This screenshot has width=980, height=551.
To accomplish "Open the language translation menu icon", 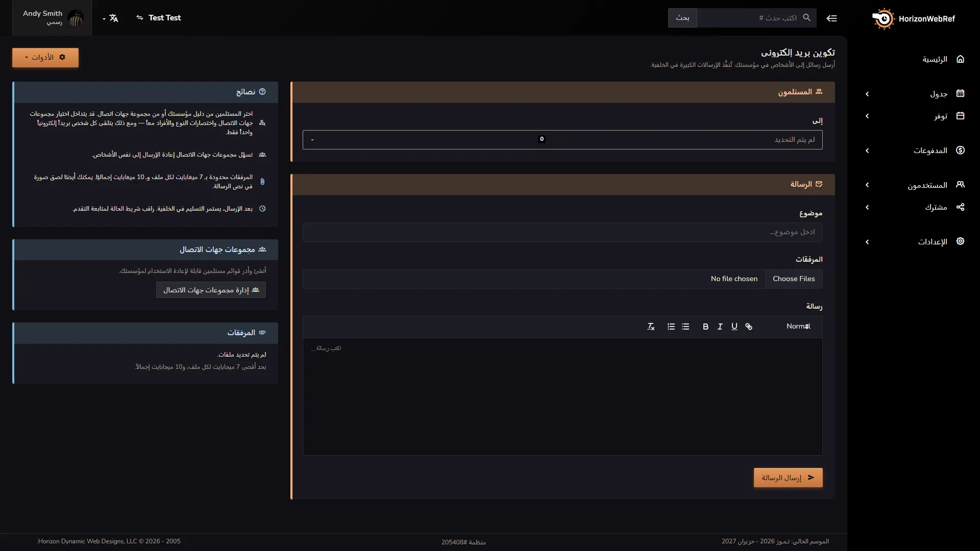I will point(111,18).
